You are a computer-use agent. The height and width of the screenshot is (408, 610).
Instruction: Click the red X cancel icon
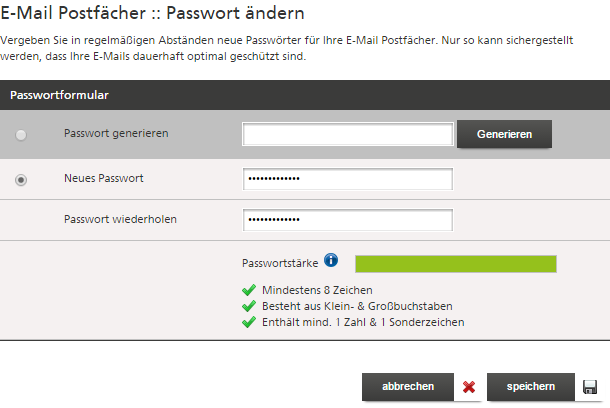click(470, 387)
